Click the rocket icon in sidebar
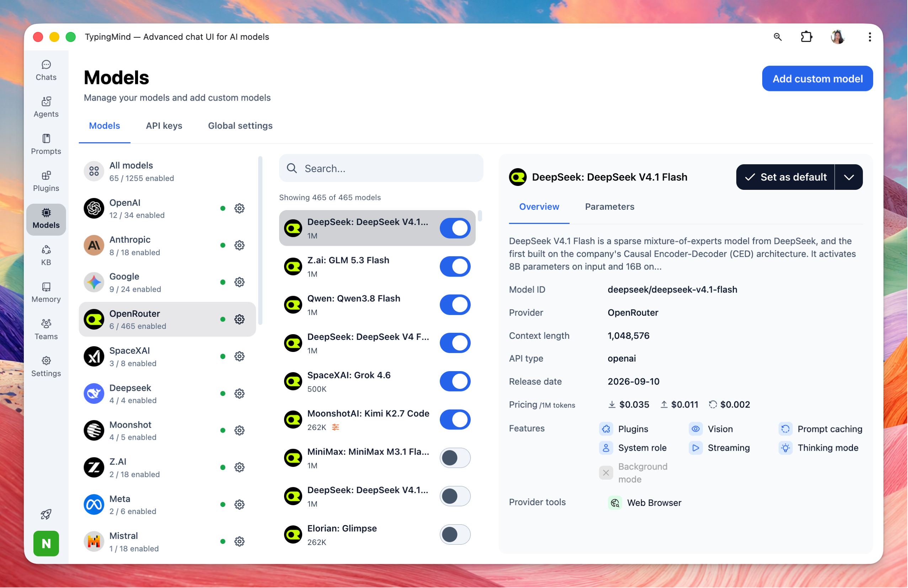The width and height of the screenshot is (908, 588). point(46,514)
